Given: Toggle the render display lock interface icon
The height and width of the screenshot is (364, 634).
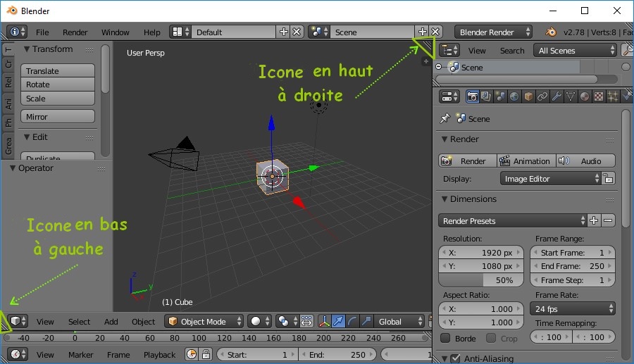Looking at the screenshot, I should pyautogui.click(x=608, y=178).
